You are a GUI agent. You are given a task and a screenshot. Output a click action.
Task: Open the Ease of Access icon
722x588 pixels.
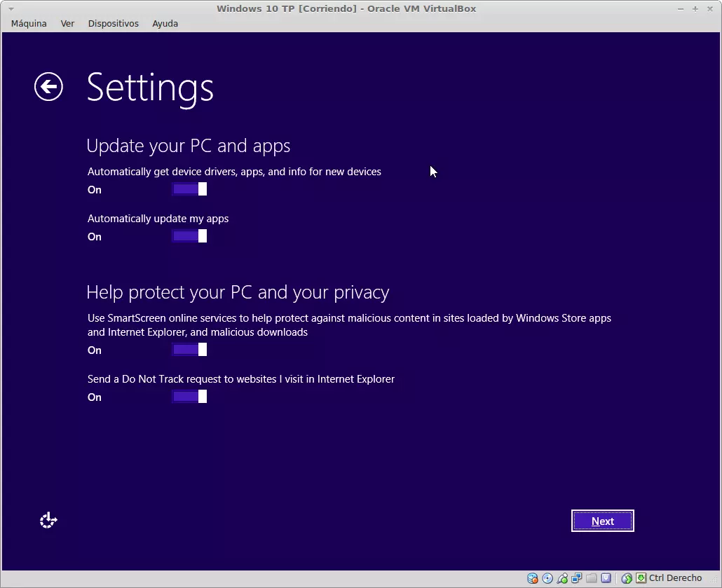[x=48, y=521]
